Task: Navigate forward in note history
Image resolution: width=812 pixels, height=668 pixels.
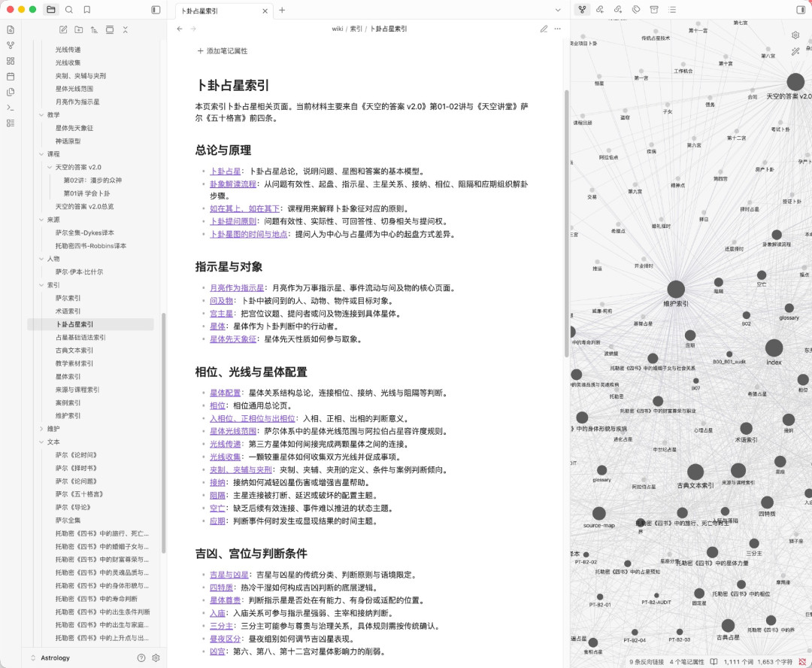Action: coord(193,29)
